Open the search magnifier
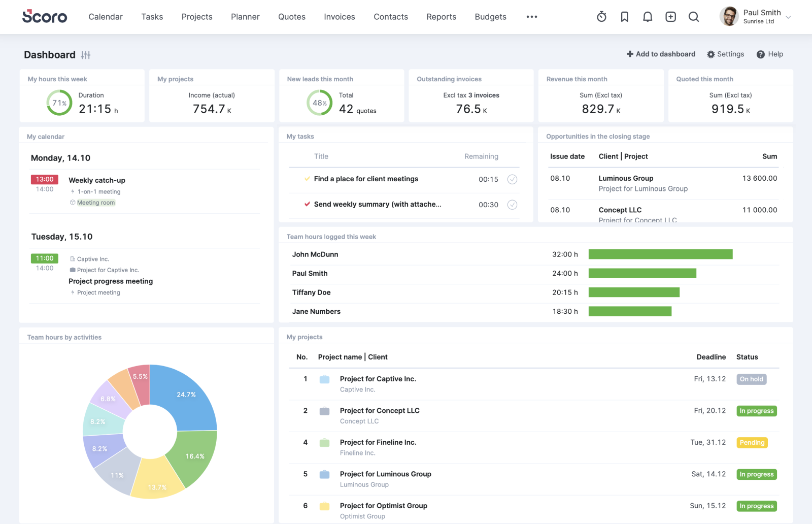812x524 pixels. [x=694, y=16]
